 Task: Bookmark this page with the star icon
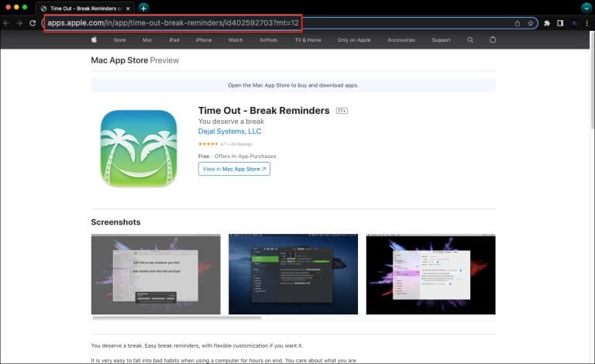530,23
